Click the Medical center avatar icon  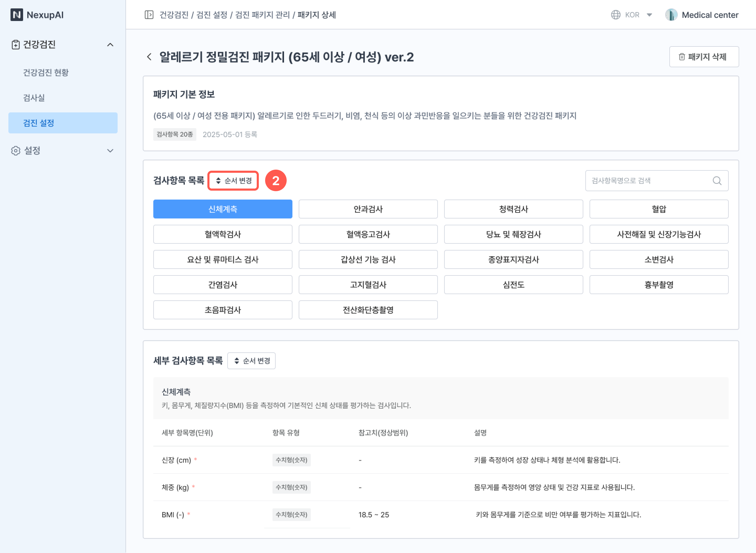coord(671,15)
